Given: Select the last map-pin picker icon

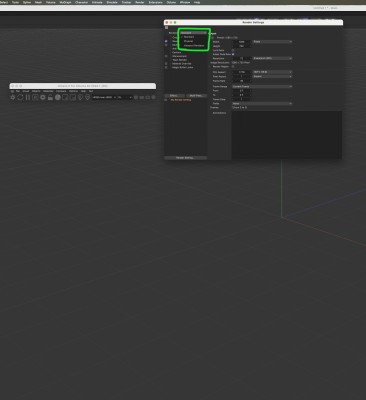Looking at the screenshot, I should point(88,97).
